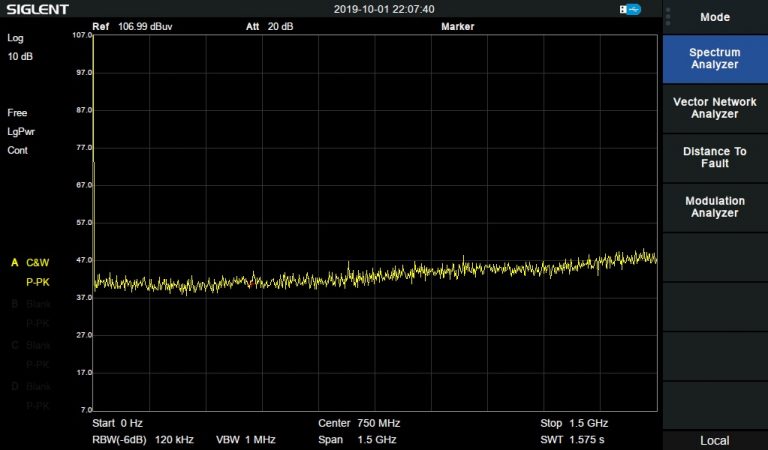Select the RBW 120 kHz setting
Screen dimensions: 768x450
(x=143, y=440)
